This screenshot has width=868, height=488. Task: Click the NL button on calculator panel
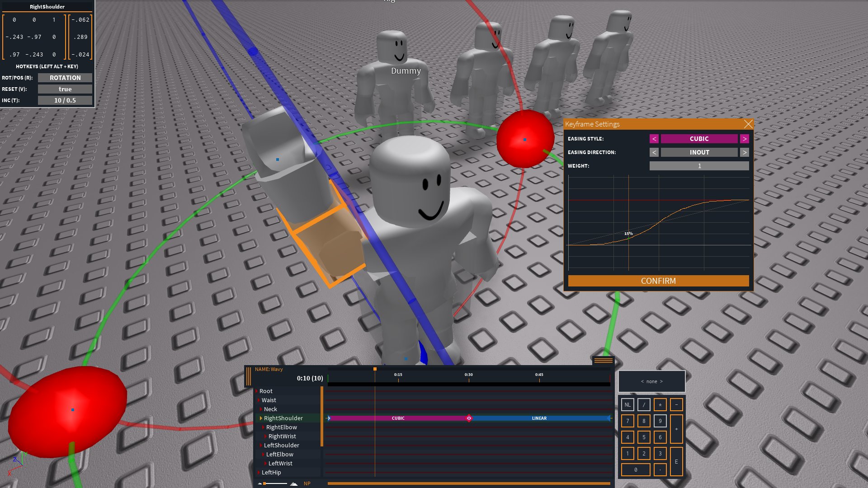pos(628,404)
